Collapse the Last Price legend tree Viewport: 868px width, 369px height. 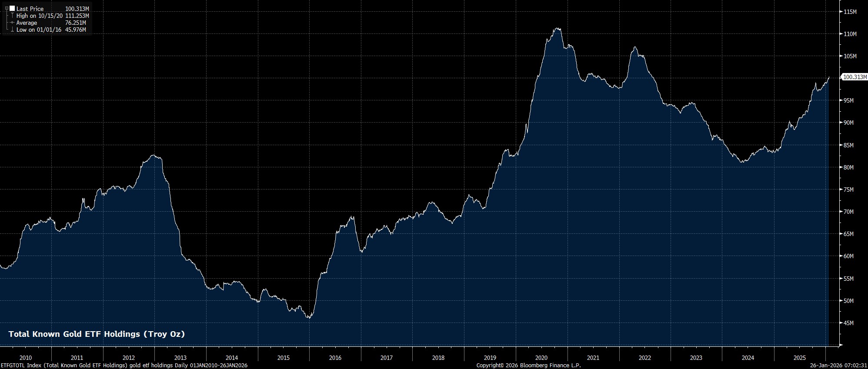(7, 8)
